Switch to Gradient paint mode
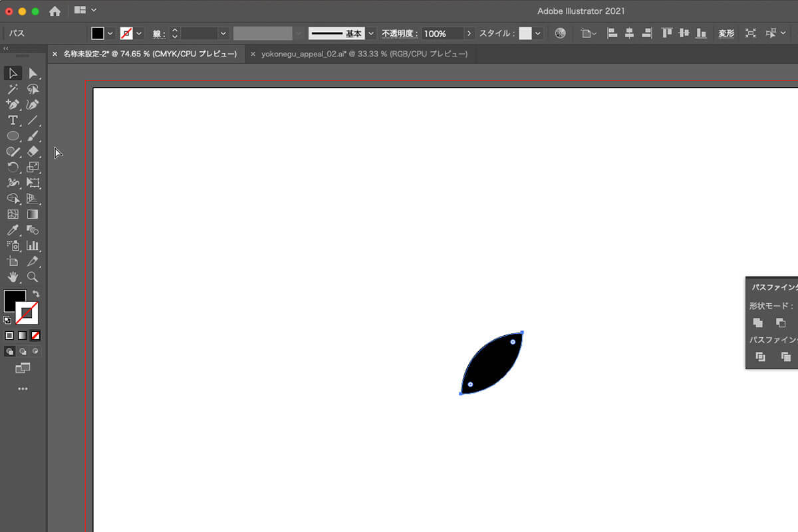 (x=23, y=336)
